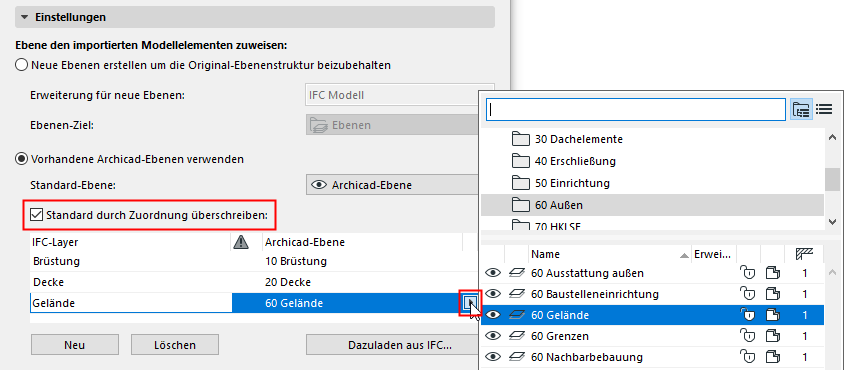
Task: Click the Neu button
Action: [74, 345]
